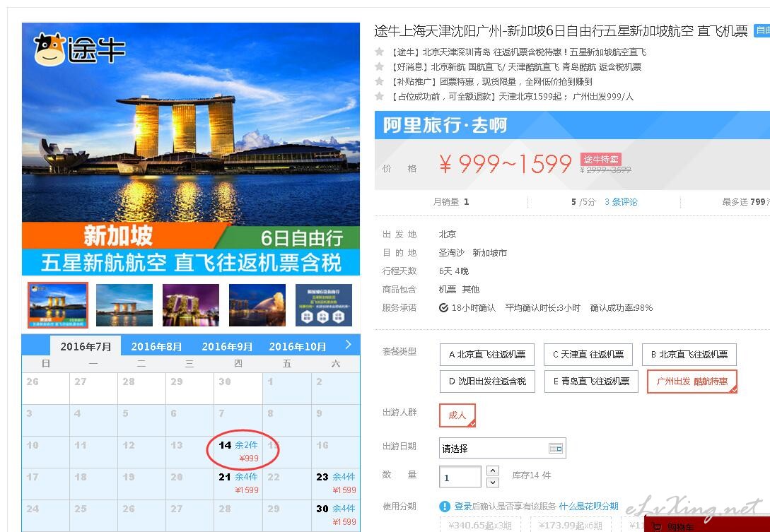Open the 3 条评论 reviews link
Viewport: 770px width, 532px height.
621,202
